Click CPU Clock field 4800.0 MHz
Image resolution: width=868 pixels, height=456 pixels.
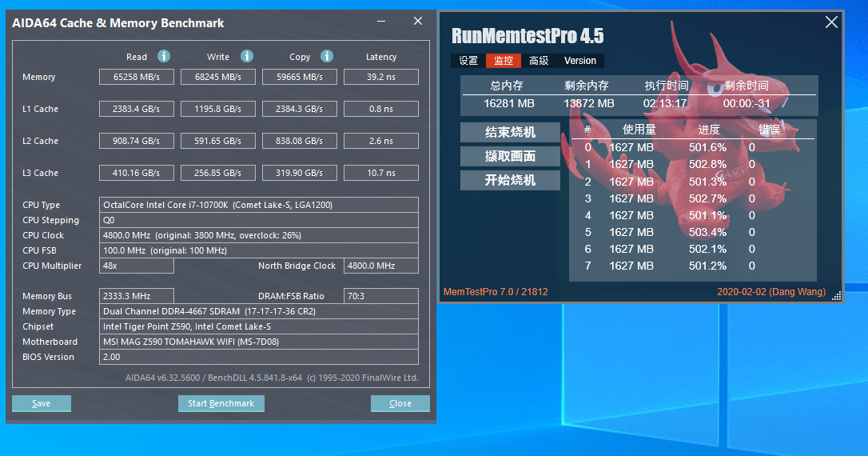tap(258, 235)
